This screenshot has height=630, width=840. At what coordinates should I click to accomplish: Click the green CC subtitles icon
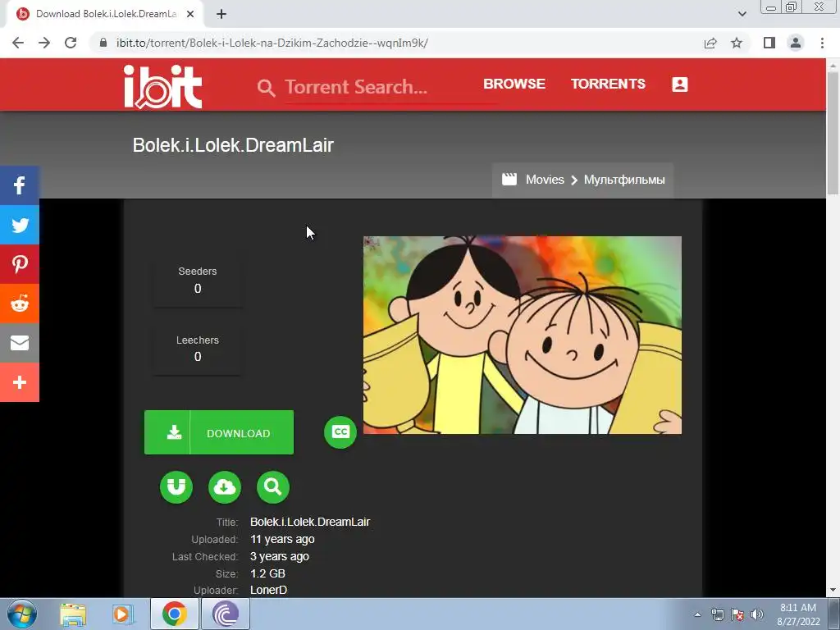coord(340,431)
